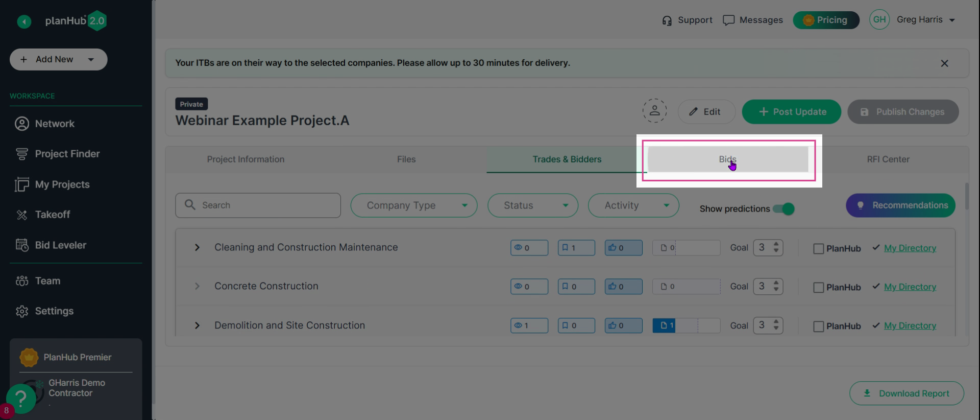Click Post Update button

(x=792, y=112)
